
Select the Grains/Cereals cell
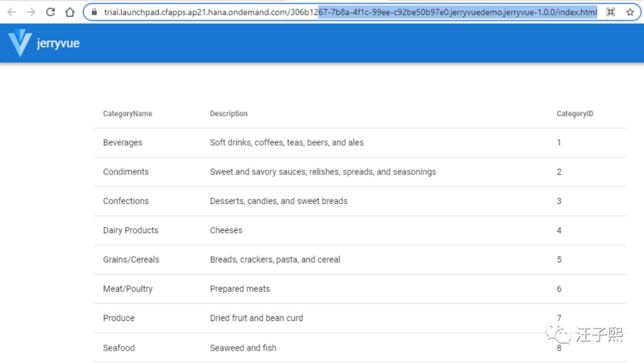pyautogui.click(x=131, y=259)
